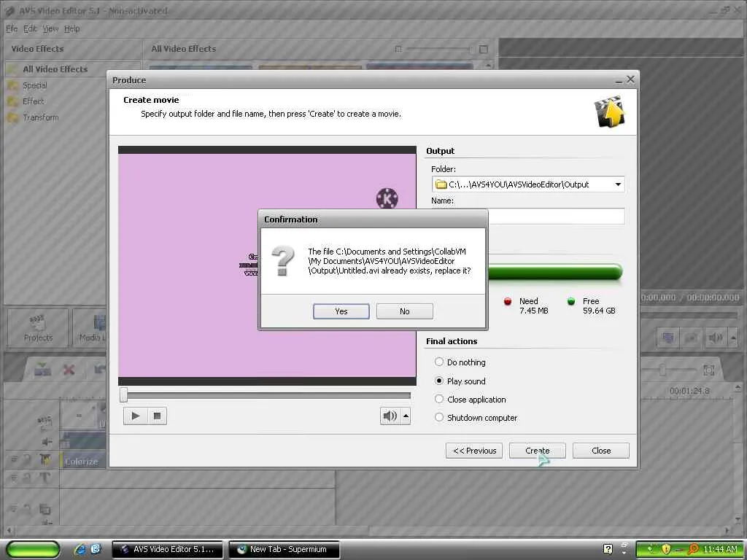This screenshot has height=560, width=747.
Task: Open the Projects tab button
Action: (38, 328)
